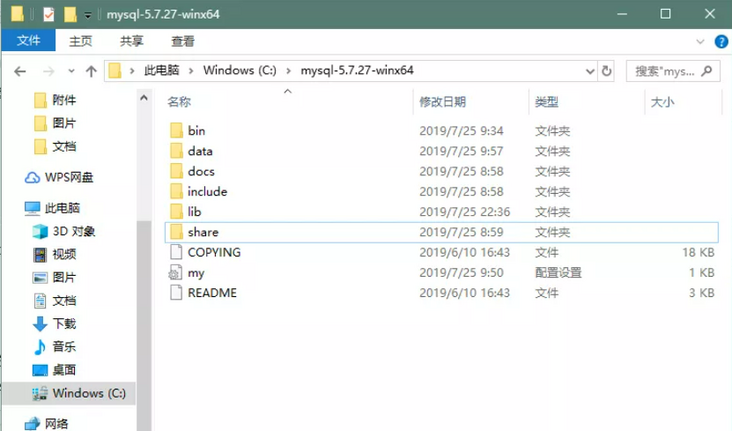
Task: Open the bin folder icon
Action: tap(176, 131)
